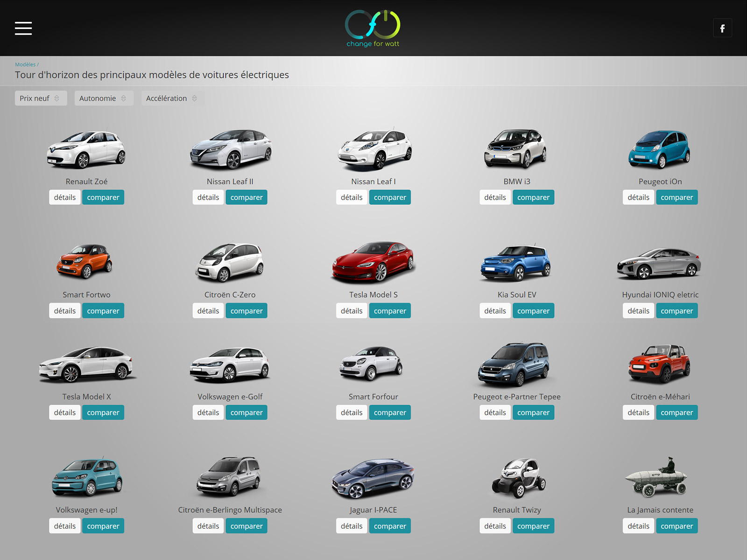This screenshot has height=560, width=747.
Task: Open the hamburger navigation menu
Action: [x=23, y=28]
